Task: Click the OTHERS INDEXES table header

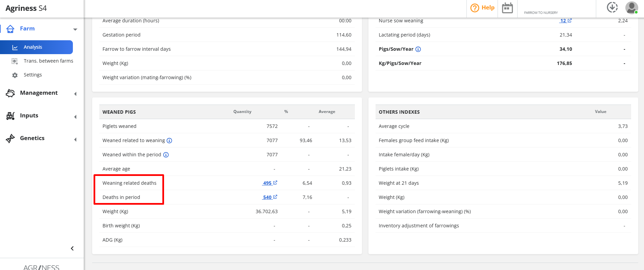Action: point(399,112)
